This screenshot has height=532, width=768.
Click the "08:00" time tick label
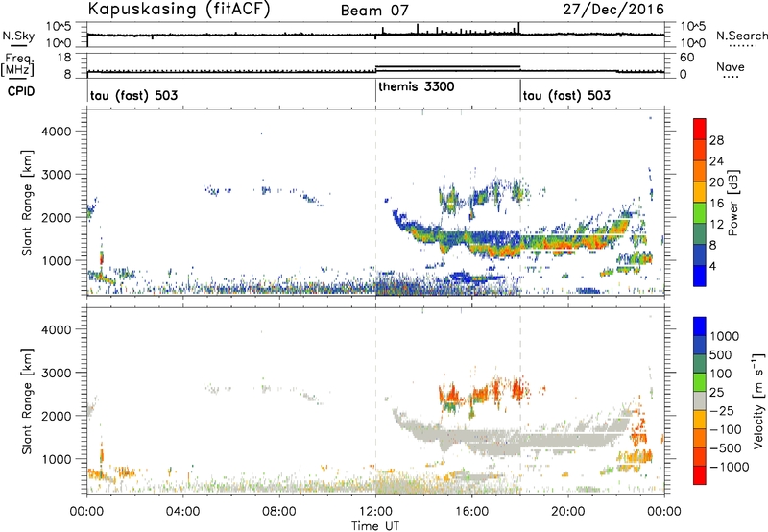279,512
